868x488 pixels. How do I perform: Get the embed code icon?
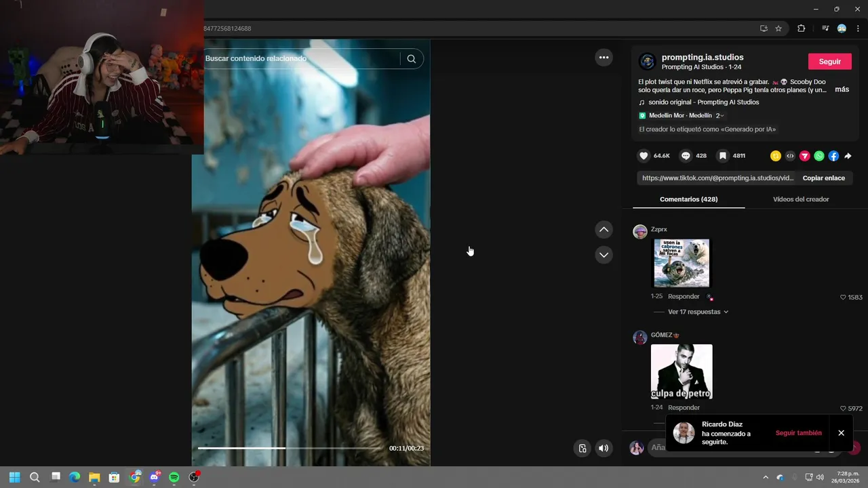pyautogui.click(x=790, y=156)
